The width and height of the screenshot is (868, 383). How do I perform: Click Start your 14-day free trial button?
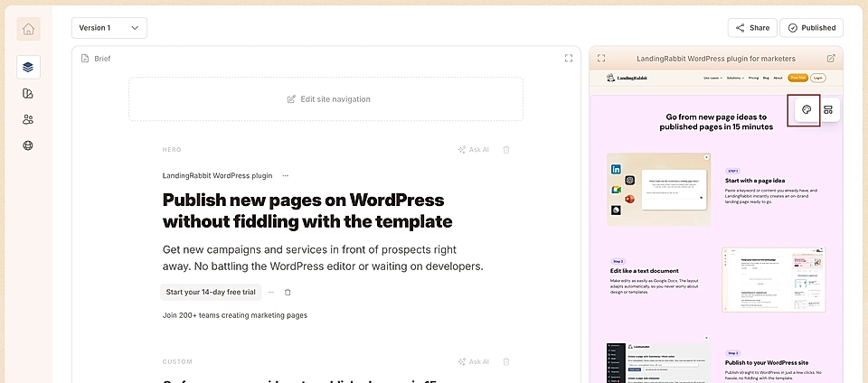211,292
